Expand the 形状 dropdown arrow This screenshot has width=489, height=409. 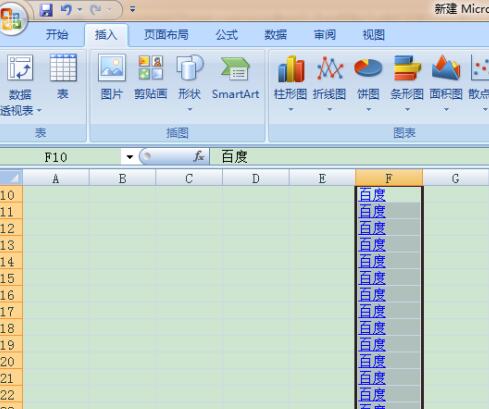click(189, 109)
